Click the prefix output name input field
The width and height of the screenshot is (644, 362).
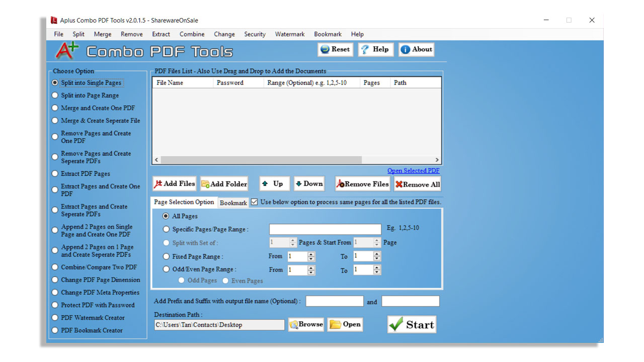334,301
